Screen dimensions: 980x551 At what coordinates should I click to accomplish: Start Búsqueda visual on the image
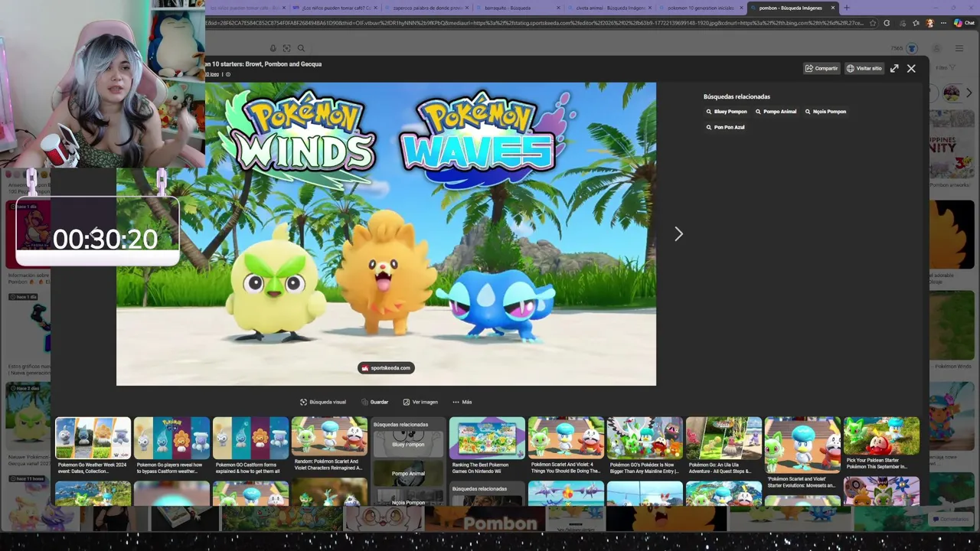coord(323,402)
